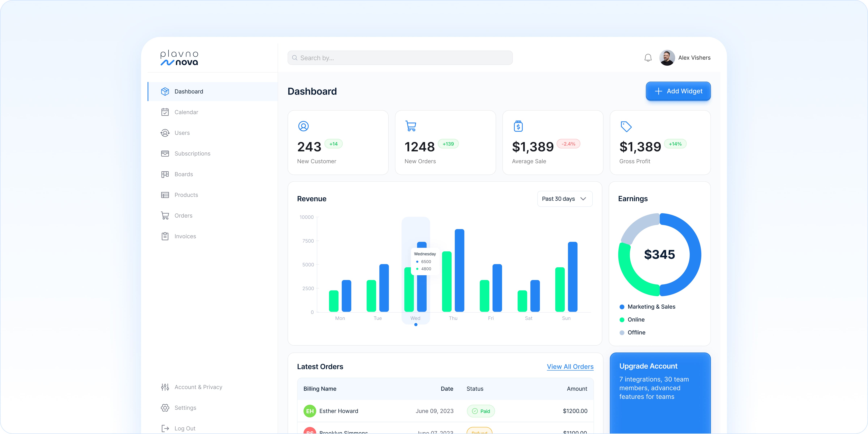
Task: Open the Calendar section in sidebar
Action: point(186,112)
